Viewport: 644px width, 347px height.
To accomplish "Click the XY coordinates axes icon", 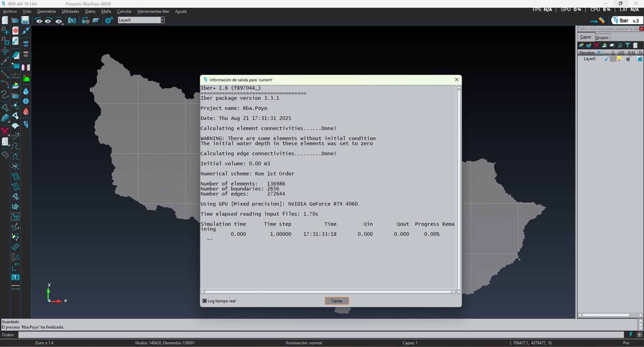I will (15, 267).
